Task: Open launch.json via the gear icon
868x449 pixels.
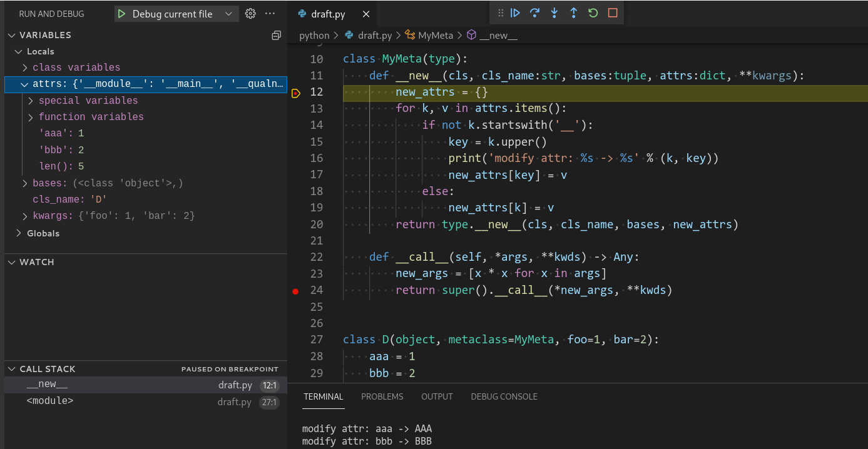Action: (250, 14)
